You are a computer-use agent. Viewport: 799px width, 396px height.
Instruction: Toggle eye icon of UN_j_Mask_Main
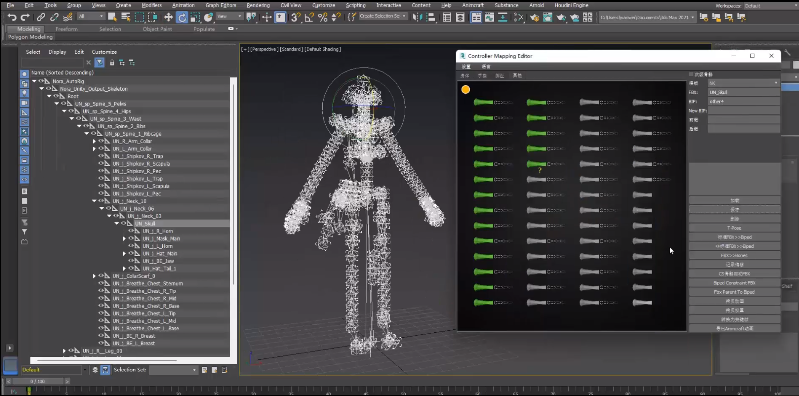(131, 239)
